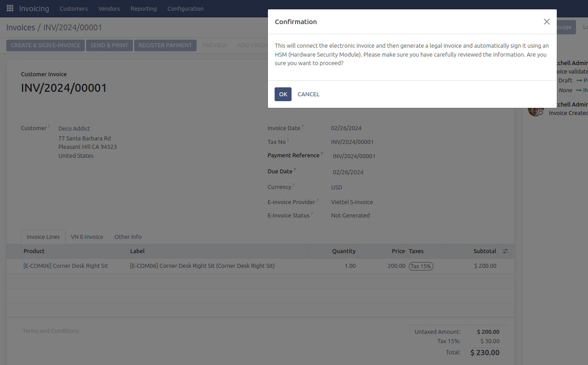Cancel the confirmation dialog

(308, 94)
